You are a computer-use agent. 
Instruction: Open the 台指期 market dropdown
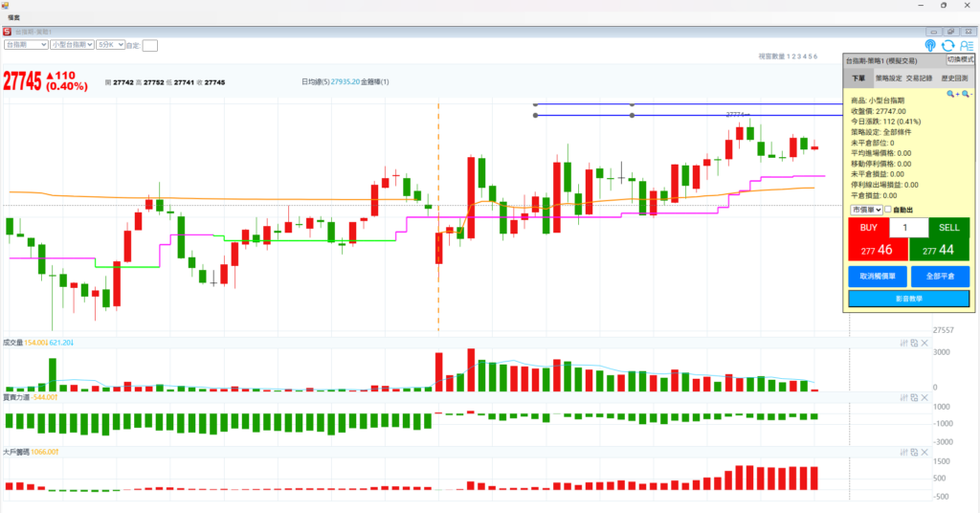pos(26,45)
